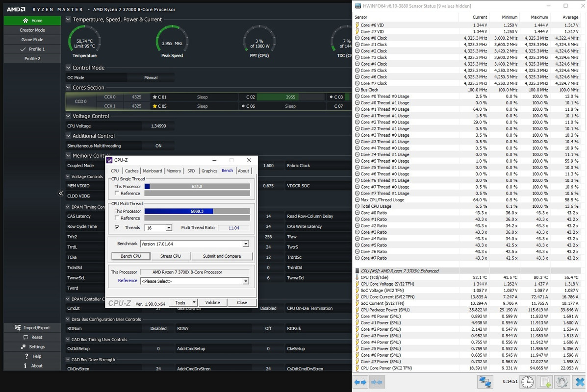Open About in the Ryzen Master sidebar
Viewport: 587px width, 392px height.
(32, 366)
